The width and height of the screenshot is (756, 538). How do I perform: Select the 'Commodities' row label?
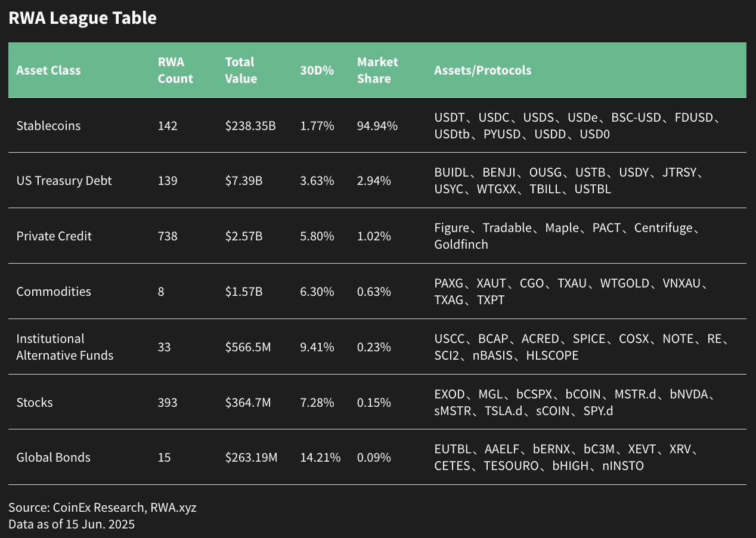click(x=54, y=292)
